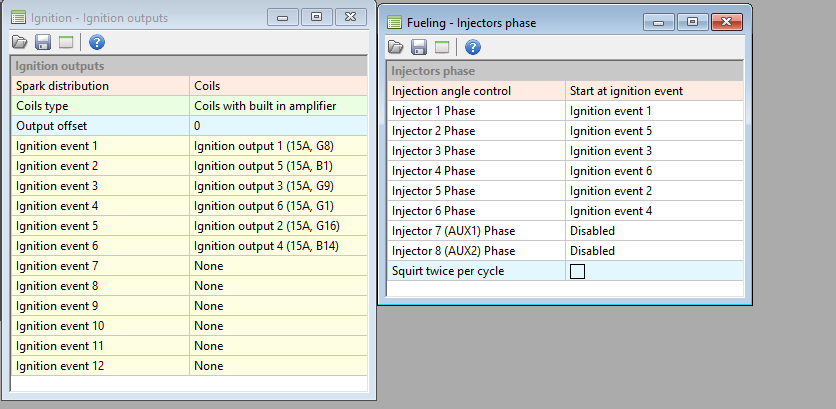Click Injector 2 Phase value Ignition event 5

(654, 131)
